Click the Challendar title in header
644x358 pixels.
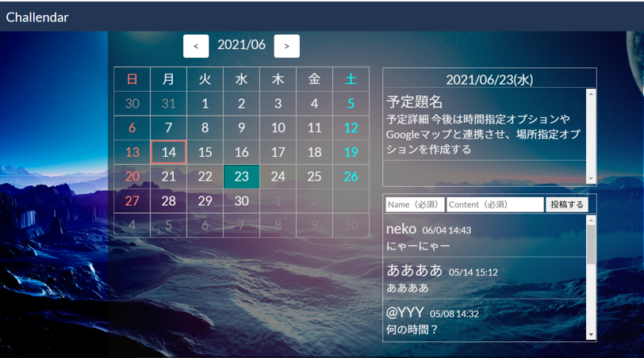pos(37,17)
